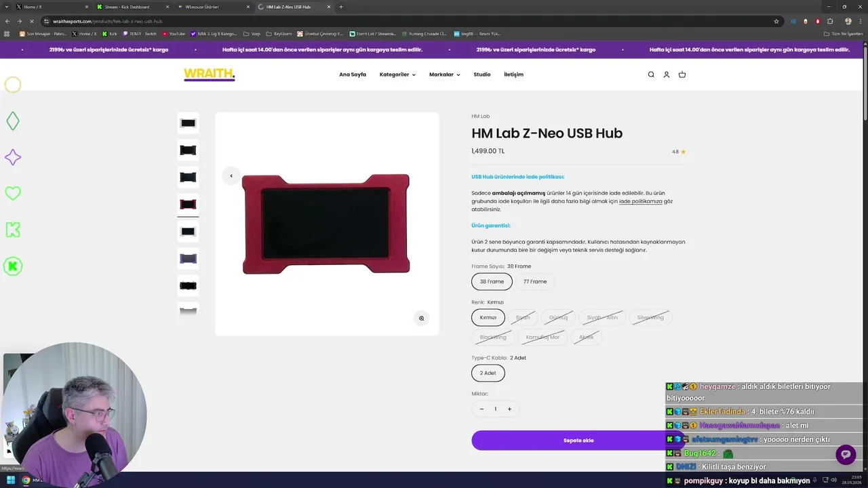868x488 pixels.
Task: Click the quantity input field
Action: 496,409
